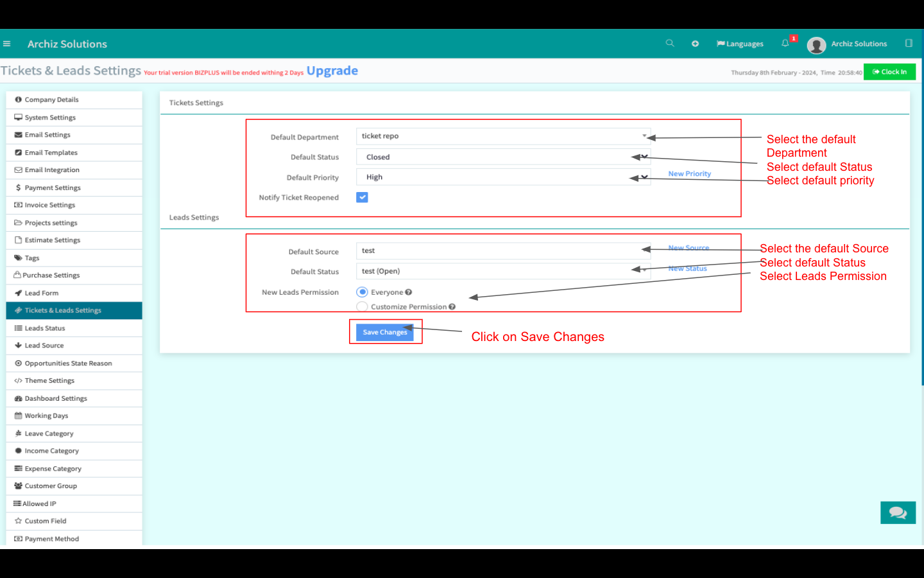Click the Archiz Solutions profile avatar
The width and height of the screenshot is (924, 578).
coord(816,45)
